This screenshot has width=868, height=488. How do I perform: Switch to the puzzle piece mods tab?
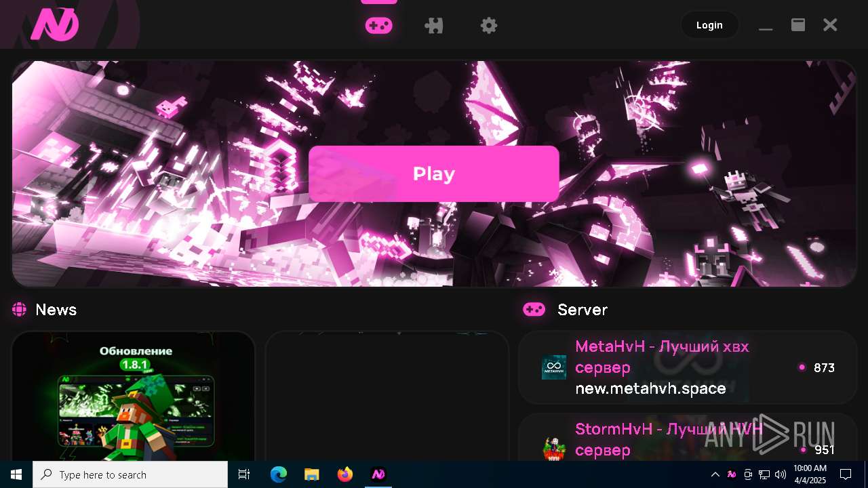434,26
